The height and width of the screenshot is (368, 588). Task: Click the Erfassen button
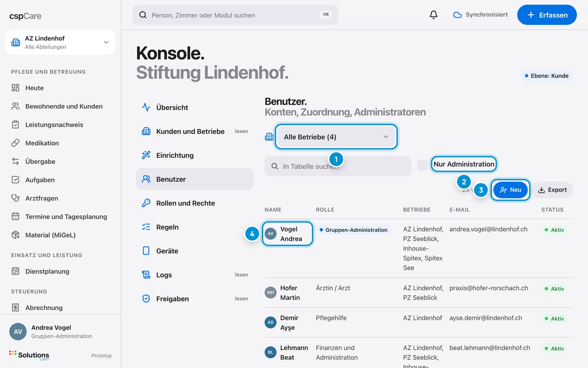pos(547,15)
